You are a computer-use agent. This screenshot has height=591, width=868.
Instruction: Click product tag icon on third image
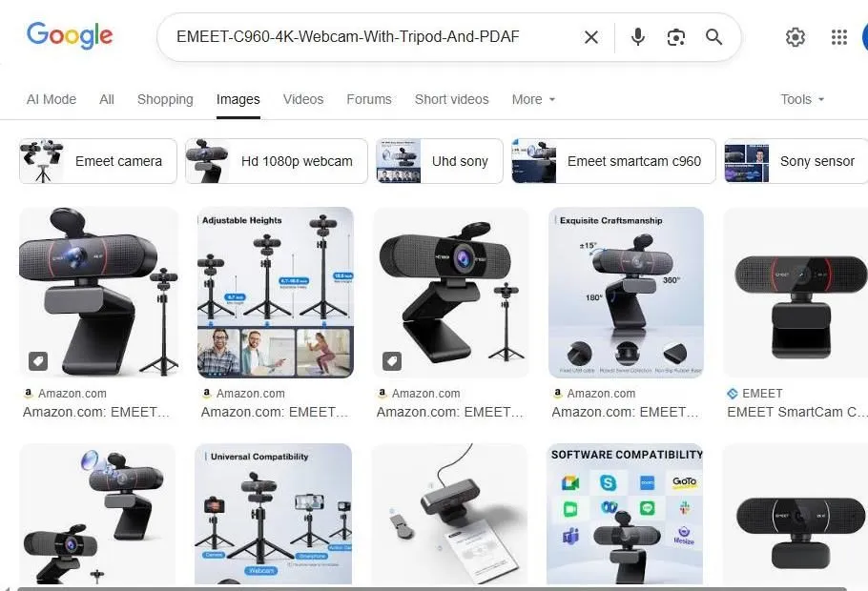[392, 361]
